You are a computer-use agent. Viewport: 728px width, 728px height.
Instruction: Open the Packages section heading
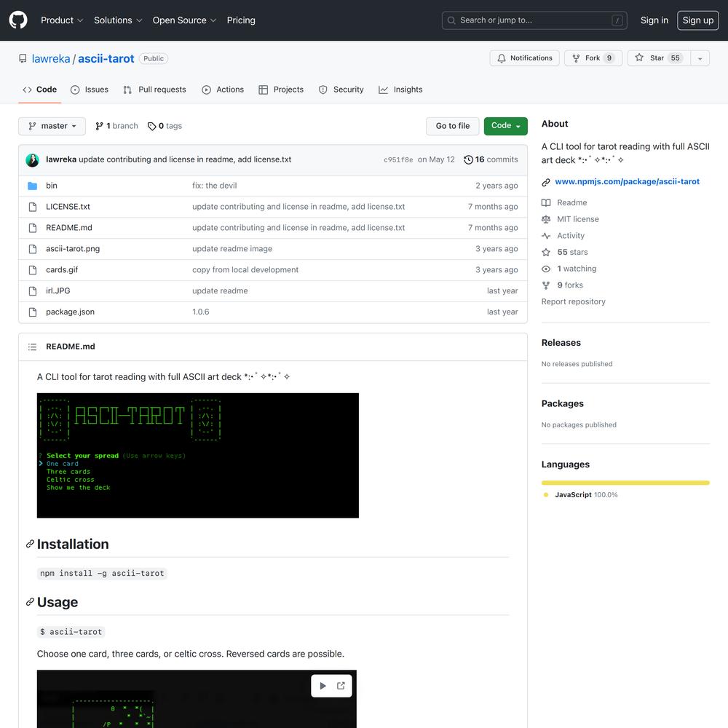tap(562, 403)
